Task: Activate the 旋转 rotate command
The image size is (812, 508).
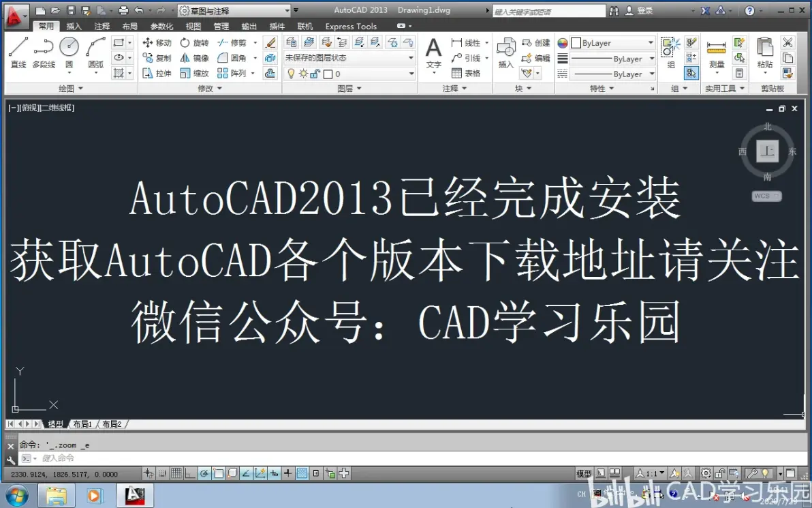Action: [x=194, y=42]
